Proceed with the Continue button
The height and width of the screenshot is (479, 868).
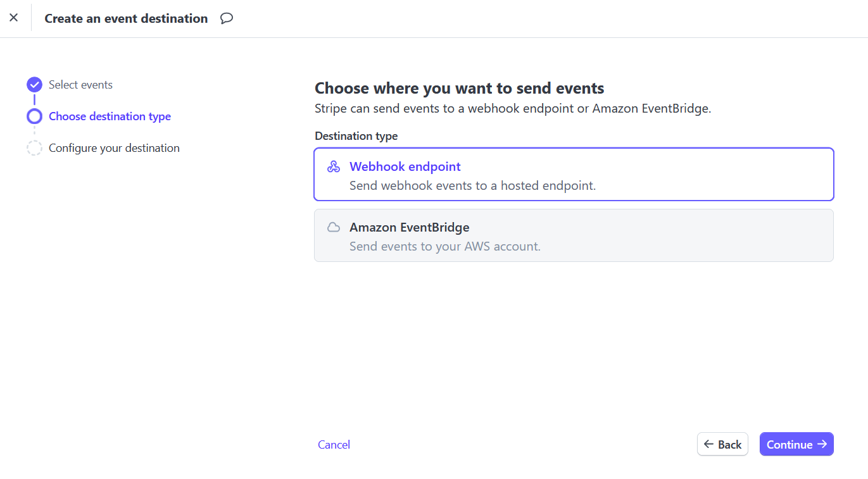click(x=796, y=444)
